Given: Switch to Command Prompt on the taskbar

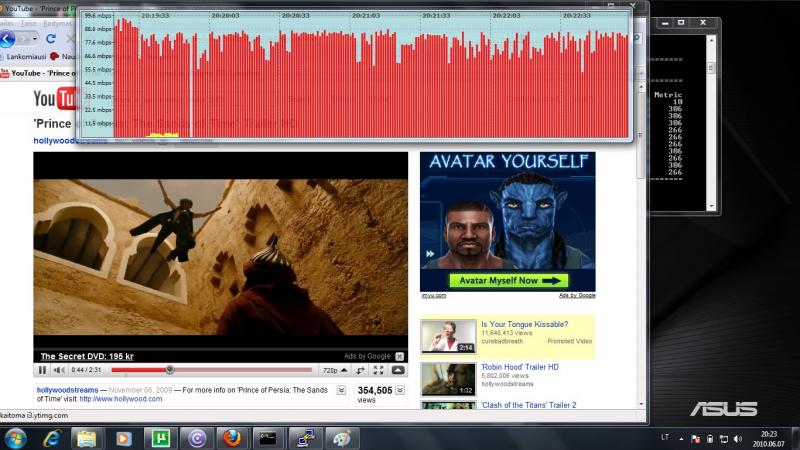Looking at the screenshot, I should pos(268,438).
